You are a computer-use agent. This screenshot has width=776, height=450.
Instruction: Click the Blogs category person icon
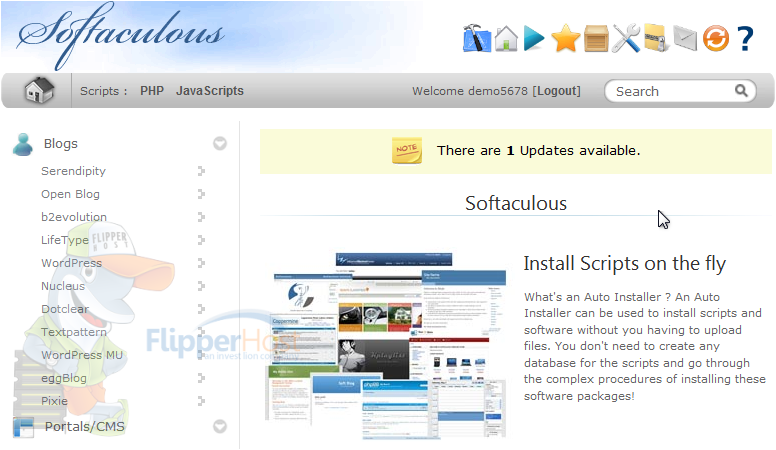click(x=23, y=144)
